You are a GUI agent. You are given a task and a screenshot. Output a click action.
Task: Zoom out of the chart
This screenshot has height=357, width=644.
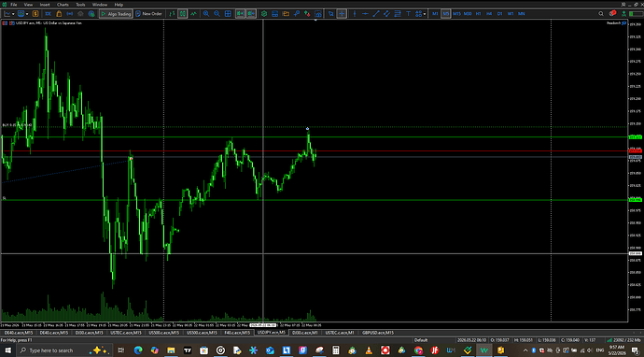[217, 14]
